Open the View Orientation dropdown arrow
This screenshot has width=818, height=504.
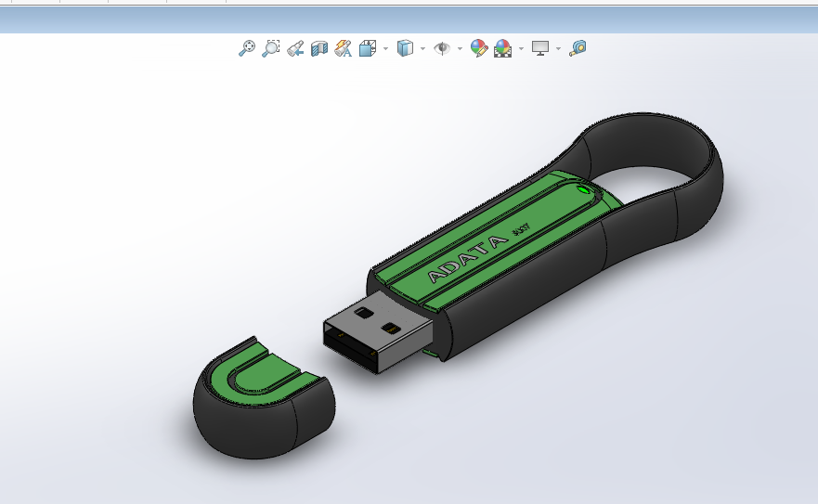coord(386,48)
